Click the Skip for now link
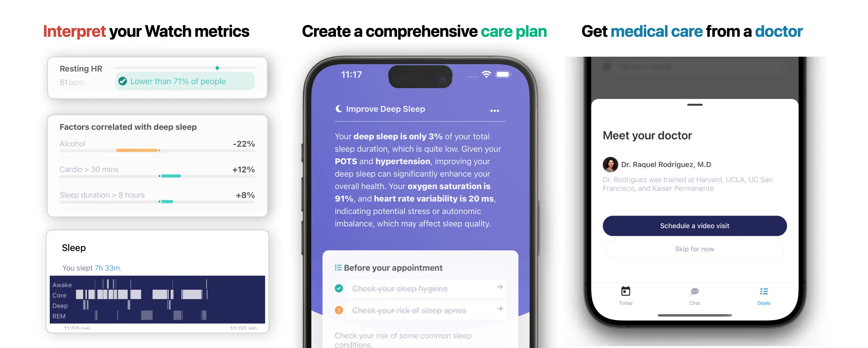The height and width of the screenshot is (348, 868). click(694, 248)
